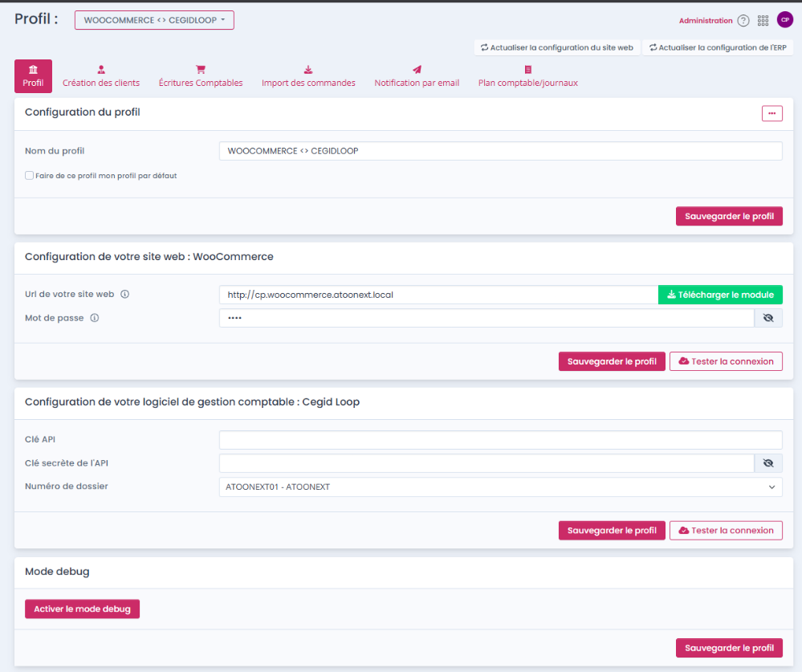
Task: Focus the Nom du profil field
Action: pos(501,151)
